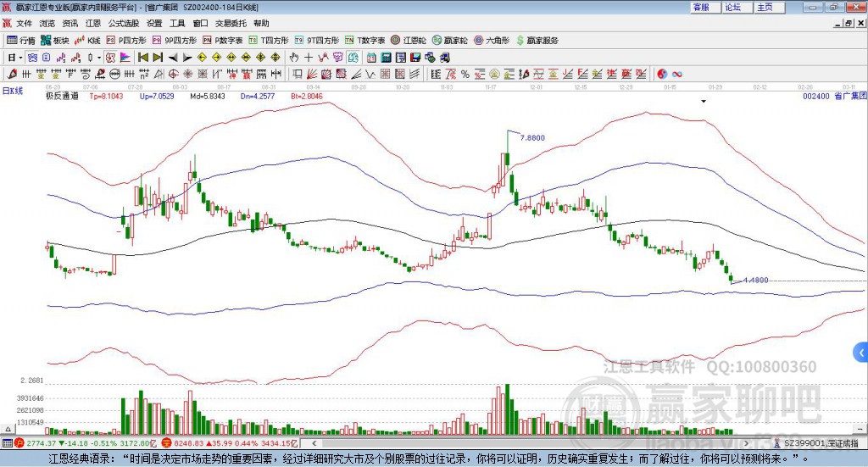This screenshot has height=467, width=868.
Task: Open the calendar date icon
Action: [371, 58]
